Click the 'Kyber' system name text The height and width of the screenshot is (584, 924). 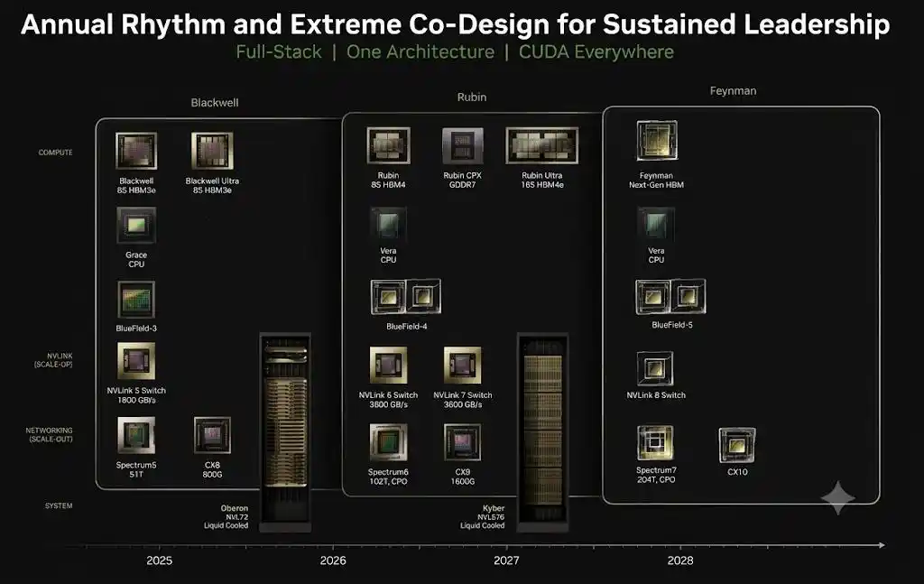[x=494, y=508]
